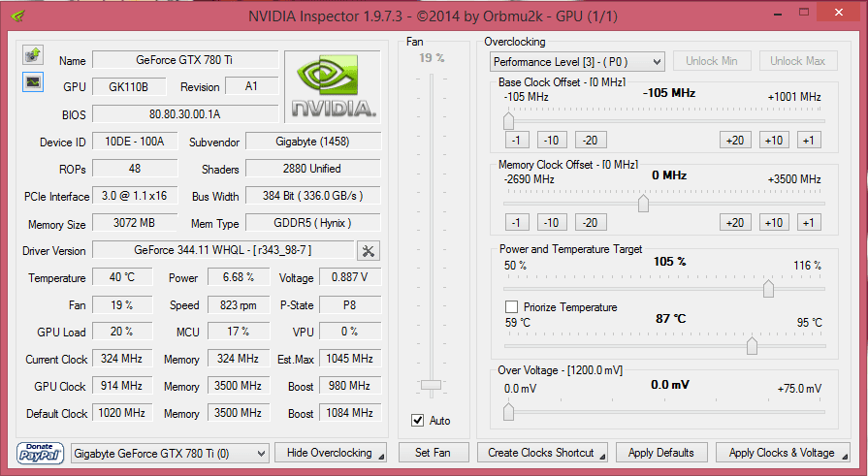This screenshot has width=868, height=476.
Task: Click the Apply Defaults button
Action: (661, 453)
